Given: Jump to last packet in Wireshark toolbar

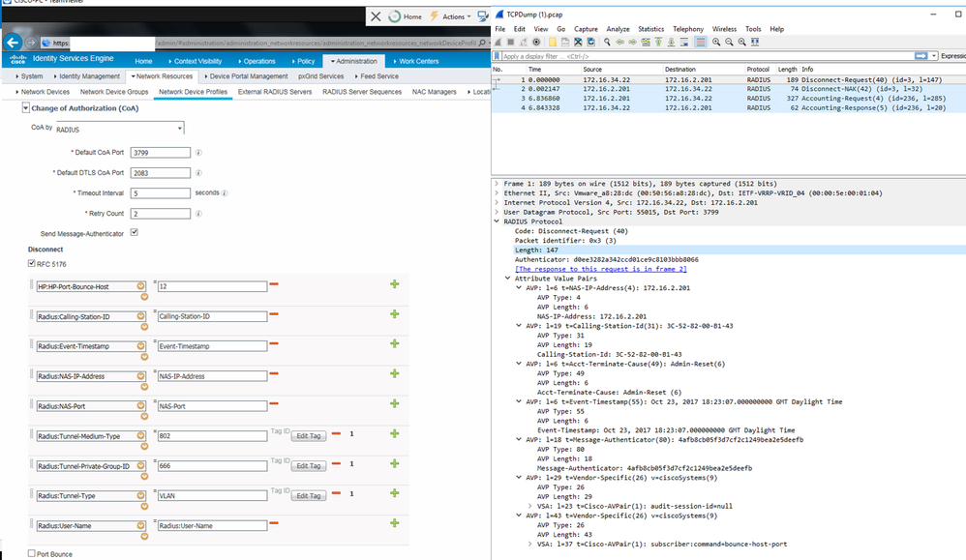Looking at the screenshot, I should coord(672,42).
